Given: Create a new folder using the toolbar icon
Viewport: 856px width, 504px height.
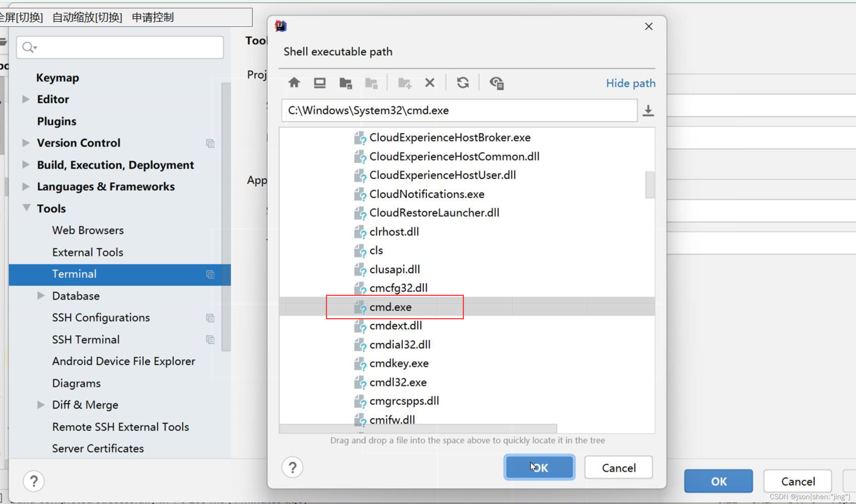Looking at the screenshot, I should point(404,83).
